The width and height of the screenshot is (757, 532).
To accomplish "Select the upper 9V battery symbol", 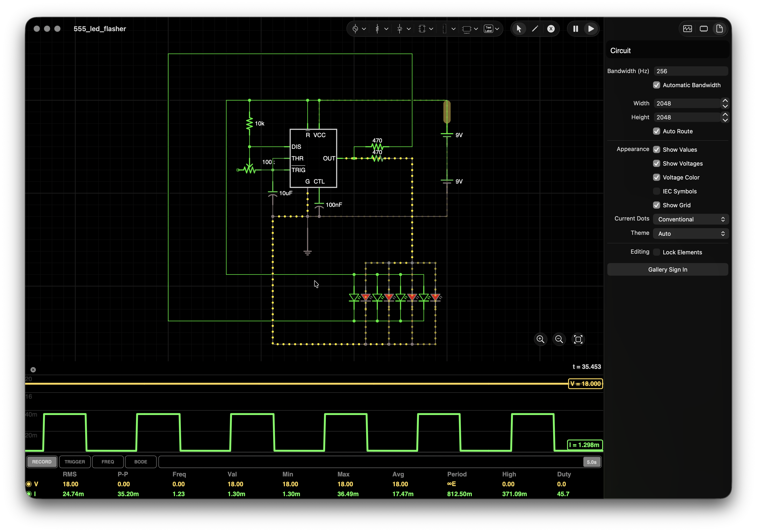I will (447, 135).
